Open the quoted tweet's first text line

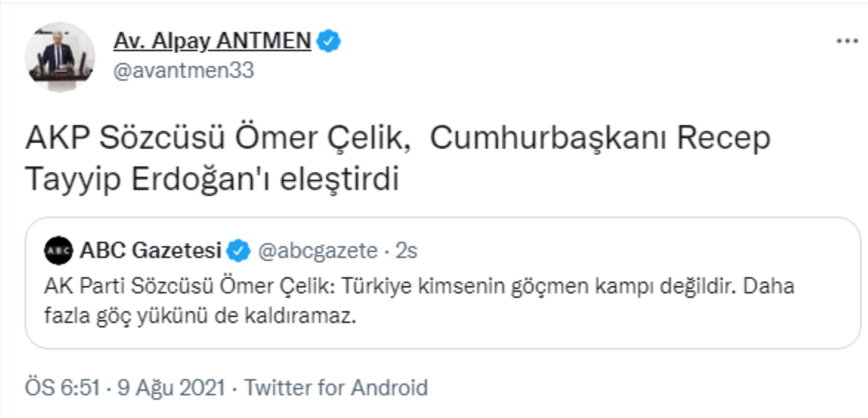[419, 287]
